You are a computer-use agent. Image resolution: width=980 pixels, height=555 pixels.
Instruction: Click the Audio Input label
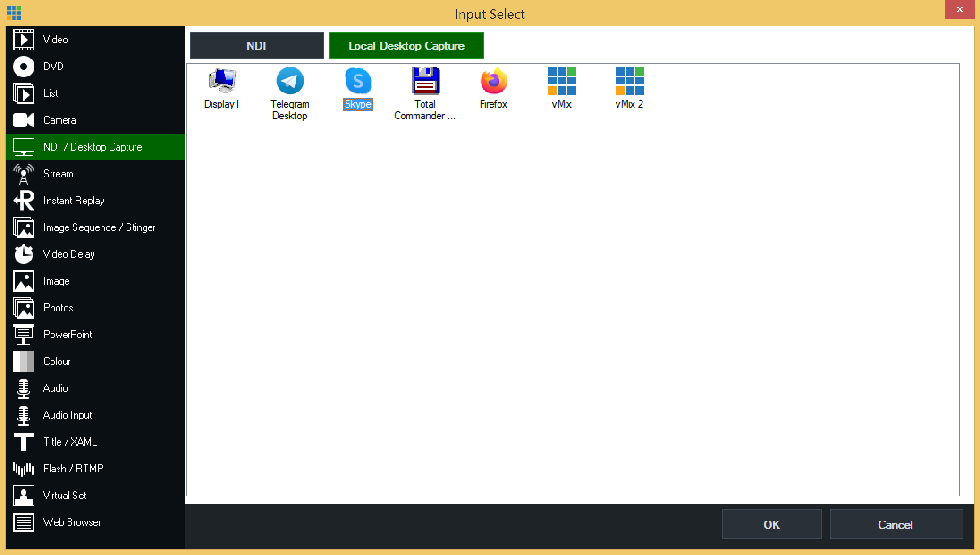pos(68,415)
